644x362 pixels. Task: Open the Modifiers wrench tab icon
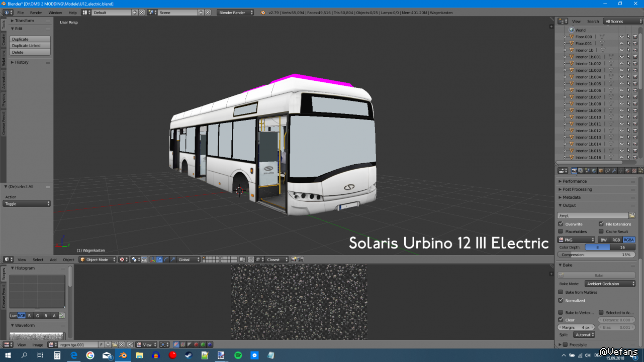(x=613, y=171)
